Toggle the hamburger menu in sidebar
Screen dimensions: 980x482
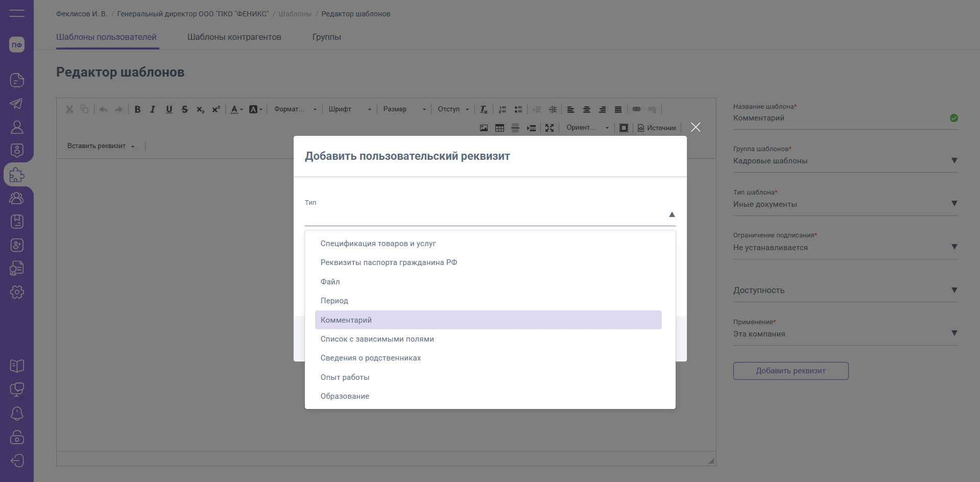[17, 13]
